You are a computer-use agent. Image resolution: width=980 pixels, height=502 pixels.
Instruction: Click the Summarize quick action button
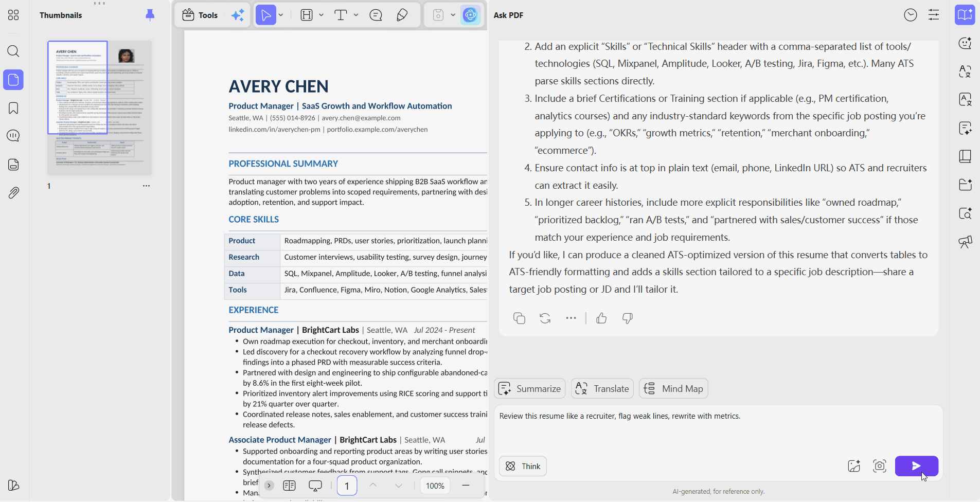[x=529, y=389]
